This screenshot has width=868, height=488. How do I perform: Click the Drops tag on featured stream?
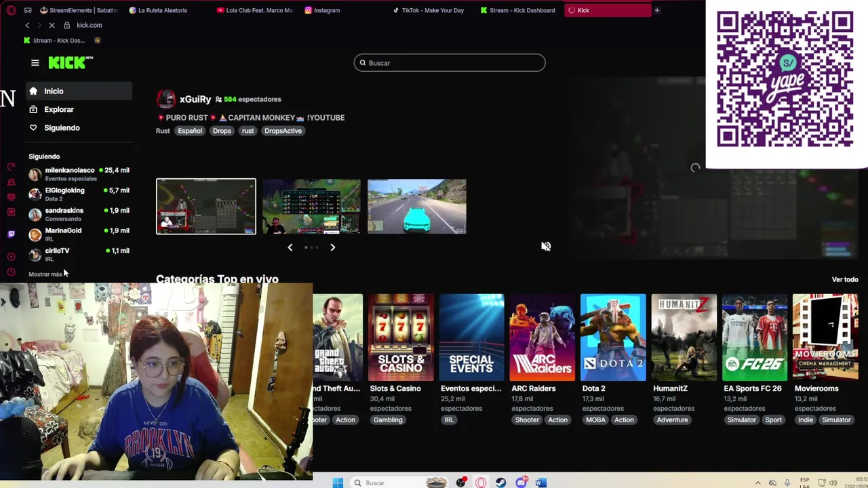pyautogui.click(x=222, y=131)
